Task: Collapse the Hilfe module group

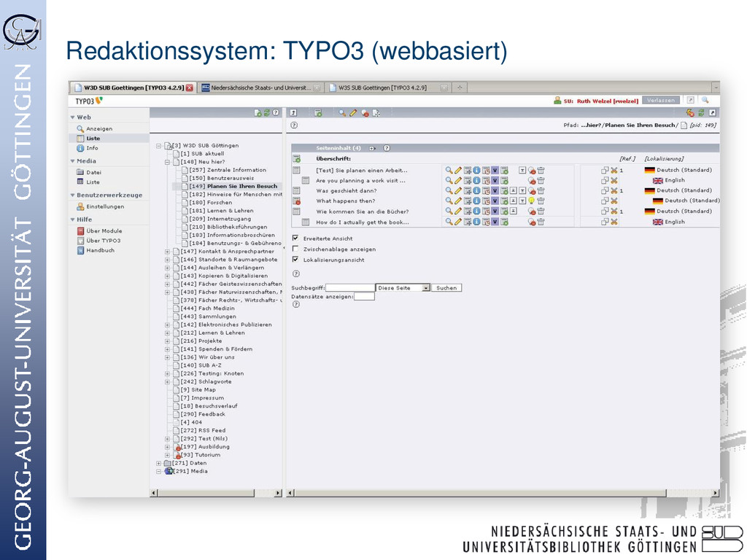Action: (x=72, y=219)
